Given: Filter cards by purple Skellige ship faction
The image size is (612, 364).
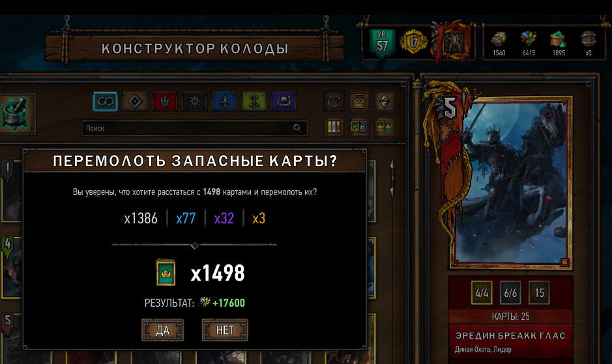Looking at the screenshot, I should [284, 102].
